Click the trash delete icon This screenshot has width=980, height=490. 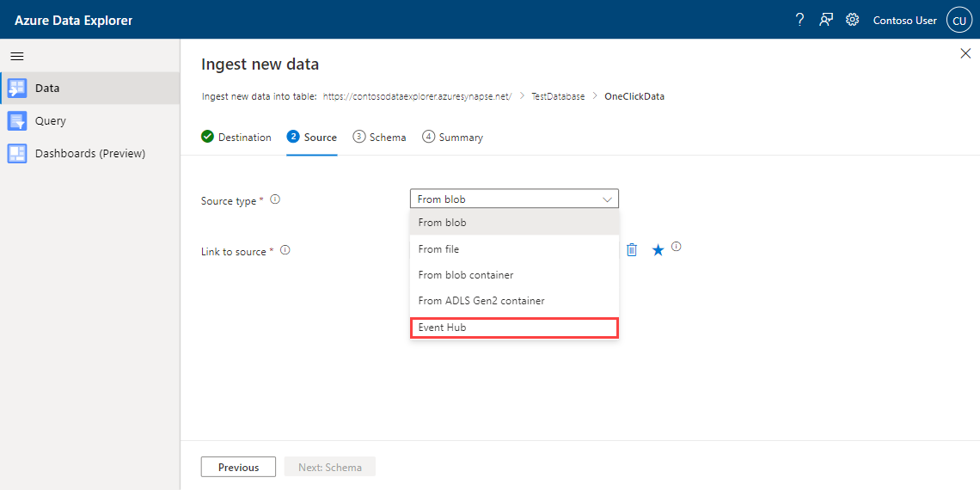pos(632,250)
